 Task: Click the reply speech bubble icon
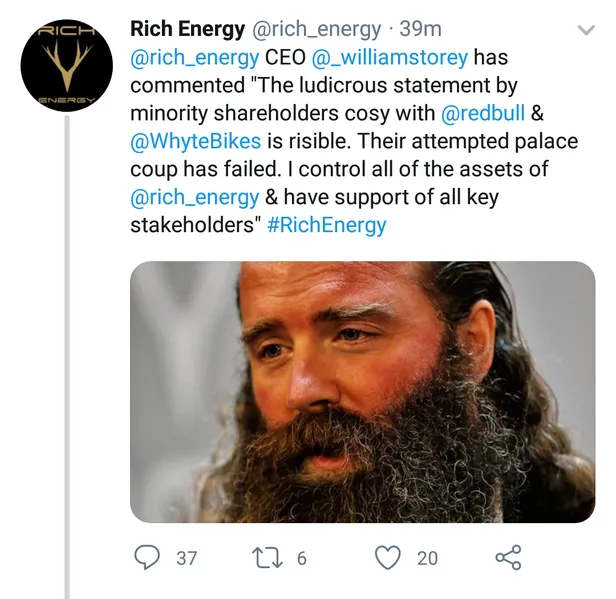click(x=147, y=557)
